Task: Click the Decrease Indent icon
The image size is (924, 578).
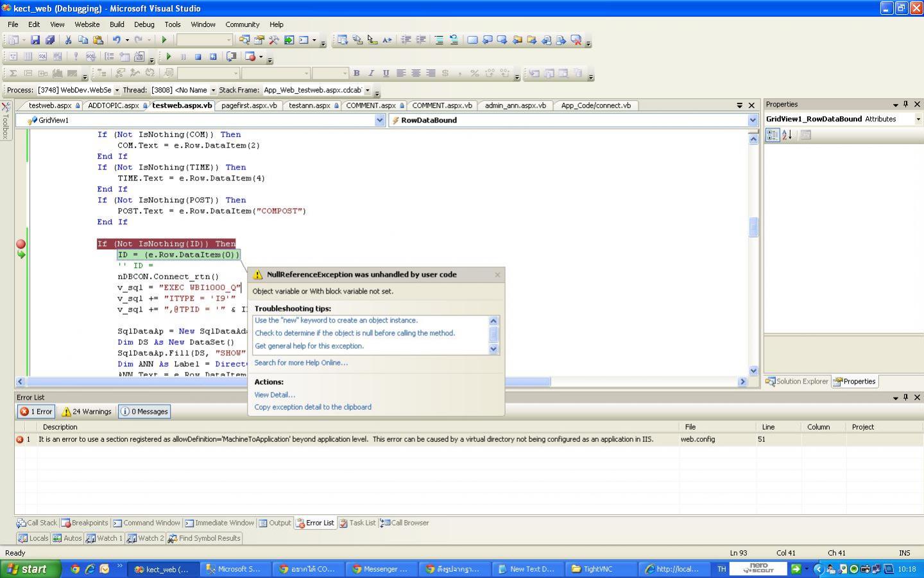Action: point(406,40)
